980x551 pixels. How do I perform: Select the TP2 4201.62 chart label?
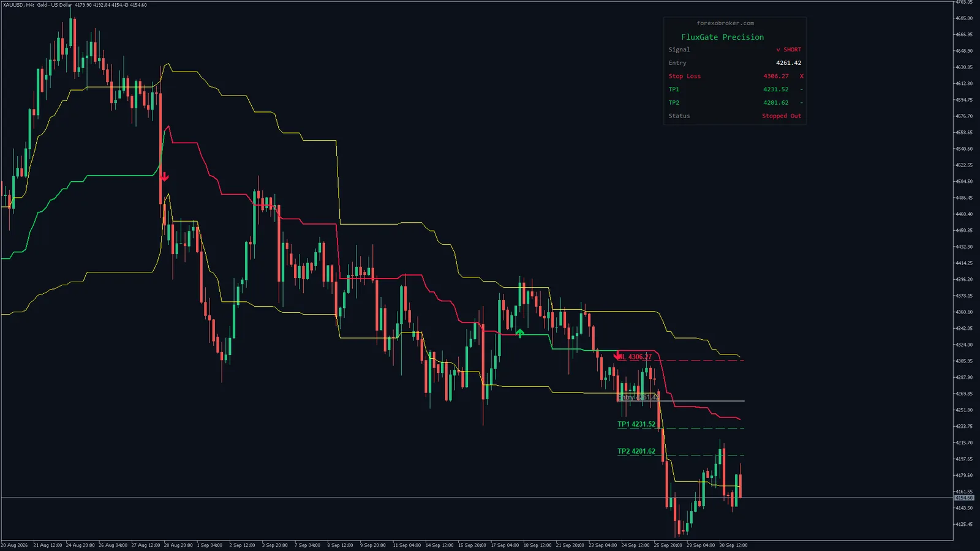coord(636,451)
